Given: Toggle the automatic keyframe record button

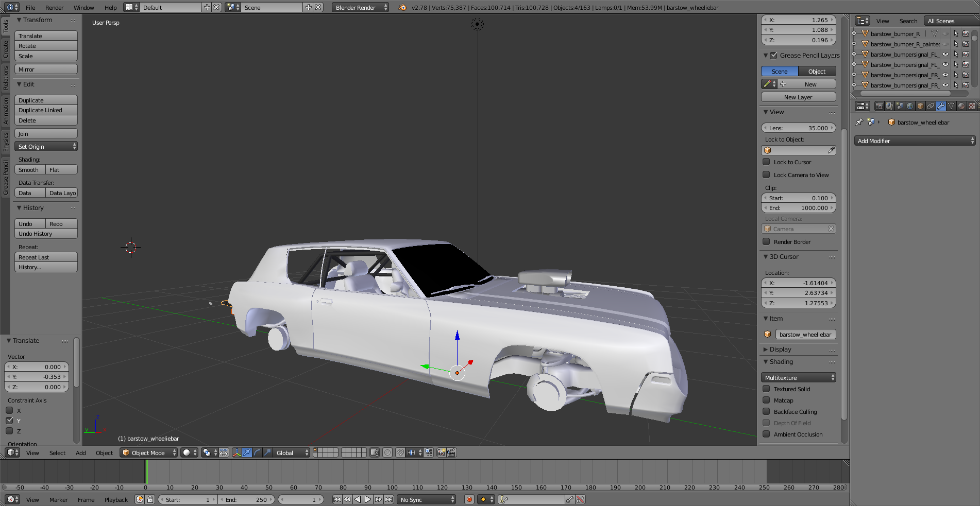Looking at the screenshot, I should coord(469,500).
